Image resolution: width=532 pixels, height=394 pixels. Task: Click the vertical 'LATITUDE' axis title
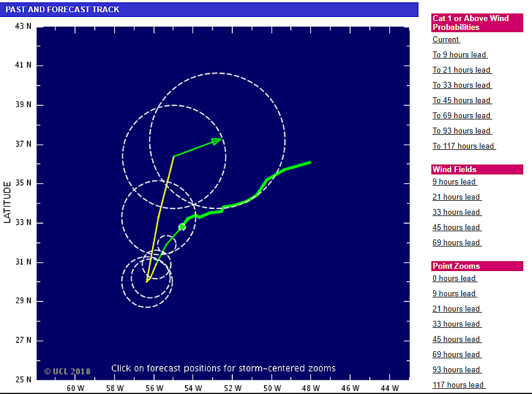point(7,202)
